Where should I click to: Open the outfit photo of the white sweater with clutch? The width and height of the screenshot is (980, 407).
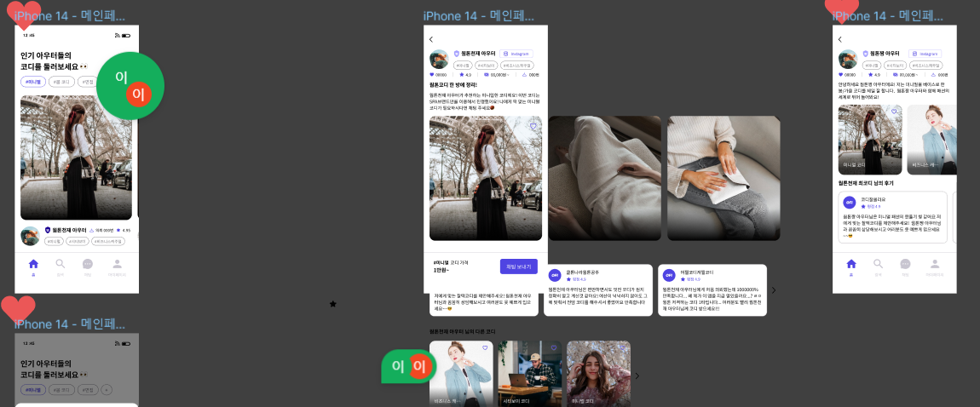pyautogui.click(x=723, y=178)
